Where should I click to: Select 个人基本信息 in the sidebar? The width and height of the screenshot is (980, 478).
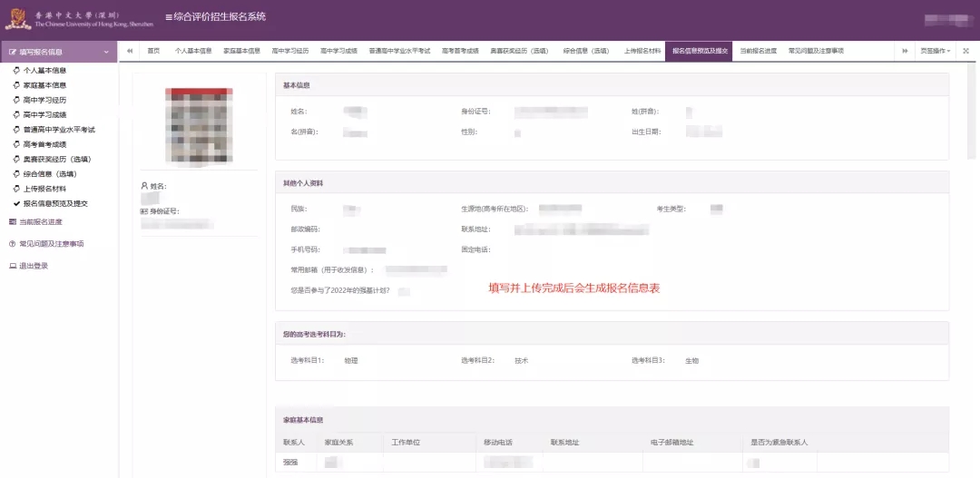pyautogui.click(x=44, y=71)
